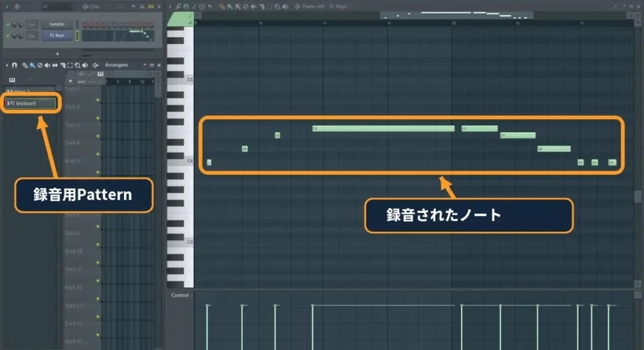Select the D4 note near bar 14

point(553,149)
